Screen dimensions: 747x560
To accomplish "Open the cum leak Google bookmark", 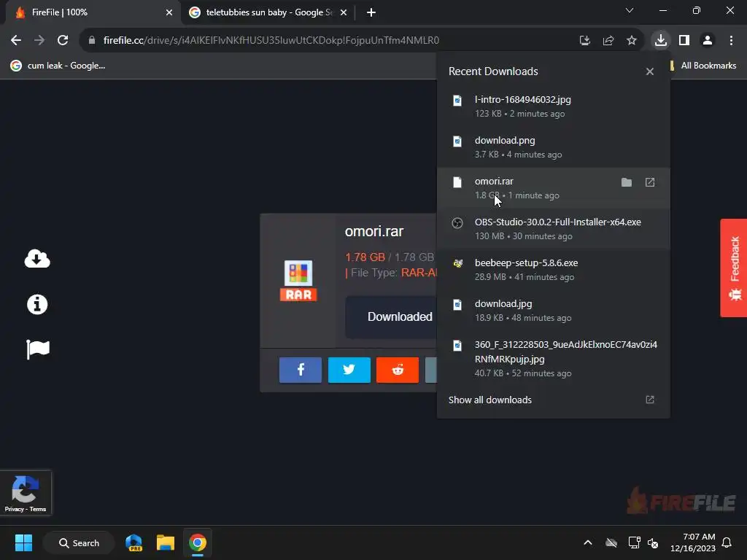I will point(58,66).
